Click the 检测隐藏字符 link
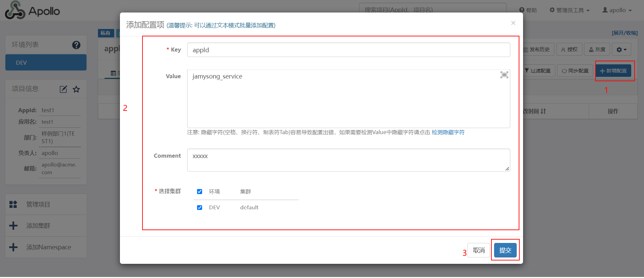 448,132
